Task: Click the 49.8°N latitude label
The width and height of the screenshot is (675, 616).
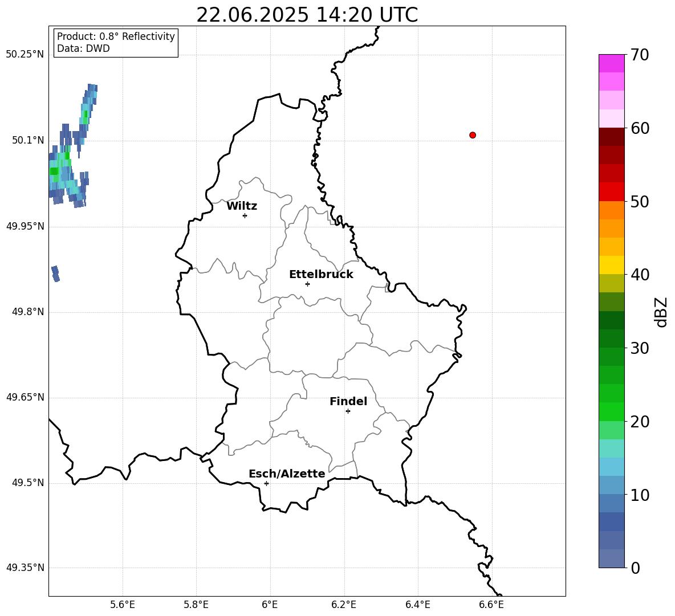Action: 28,312
